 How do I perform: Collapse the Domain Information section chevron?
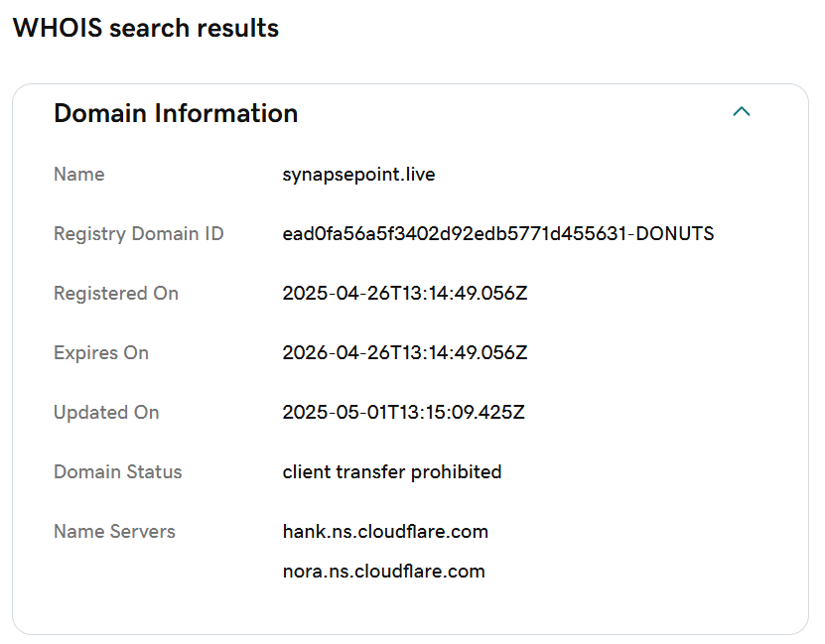tap(742, 111)
